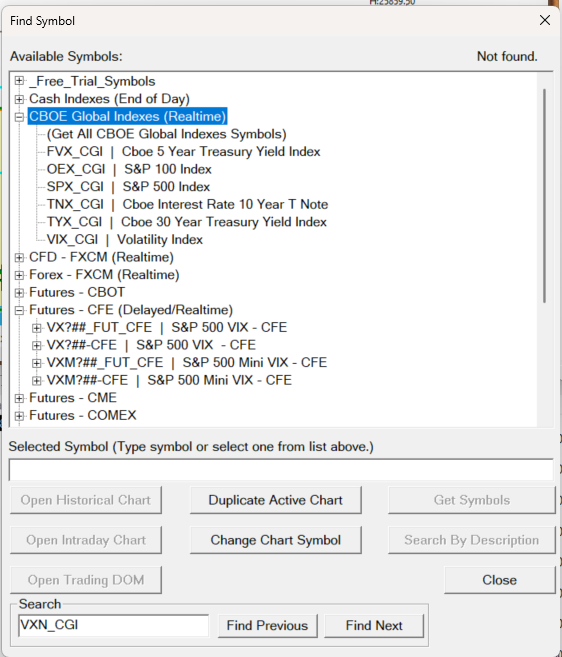Screen dimensions: 562x657
Task: Expand Cash Indexes (End of Day) node
Action: click(19, 99)
